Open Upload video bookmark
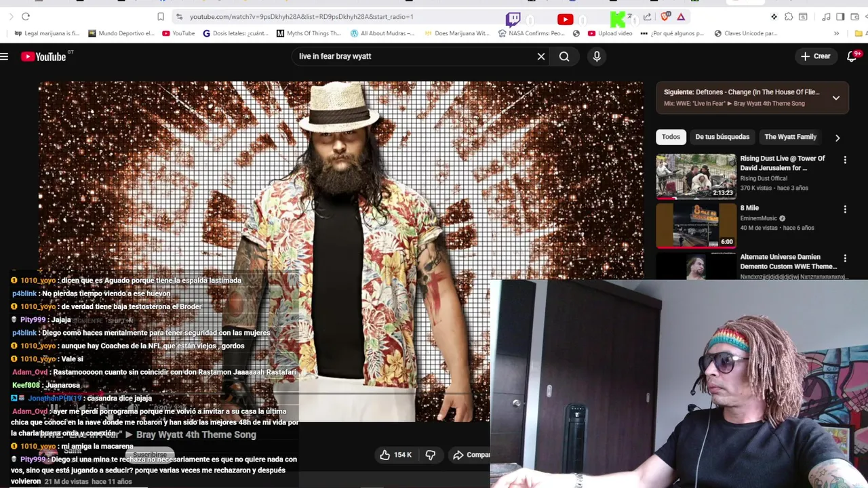 (x=610, y=33)
